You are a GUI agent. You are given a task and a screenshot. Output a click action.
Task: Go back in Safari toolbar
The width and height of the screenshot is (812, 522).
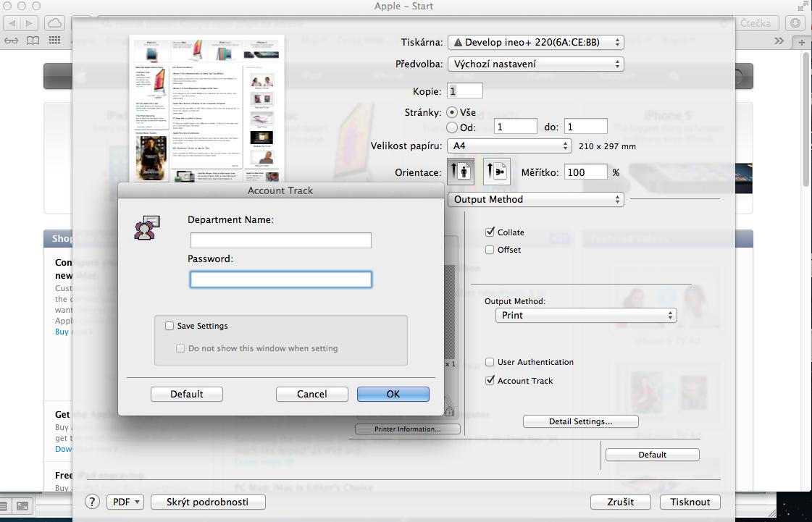[x=12, y=22]
